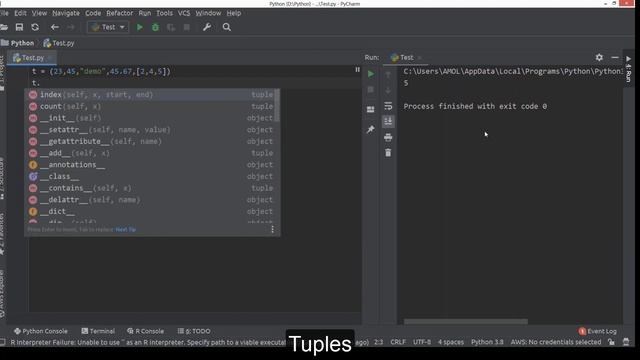Click the Run console horizontal scrollbar

coord(466,322)
